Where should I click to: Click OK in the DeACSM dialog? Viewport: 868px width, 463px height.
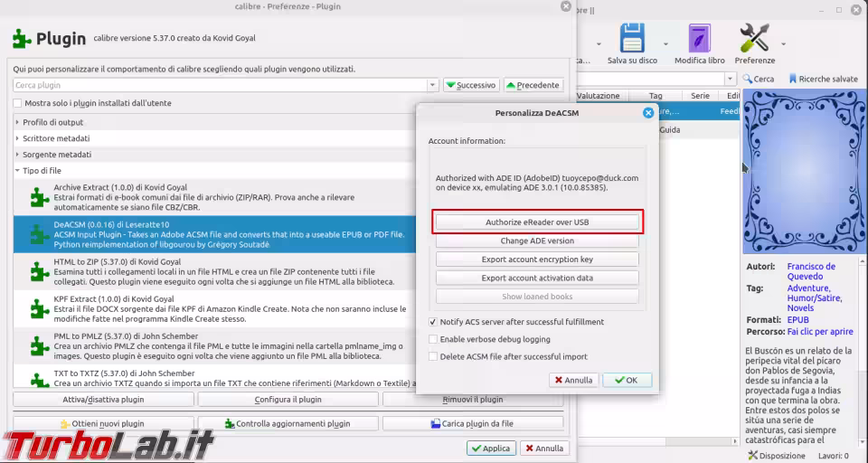click(627, 380)
